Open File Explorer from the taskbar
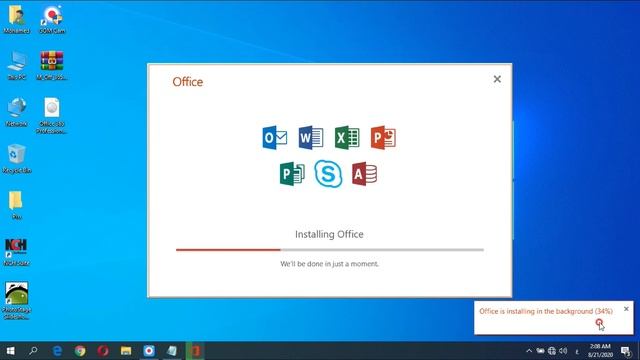 pos(126,351)
